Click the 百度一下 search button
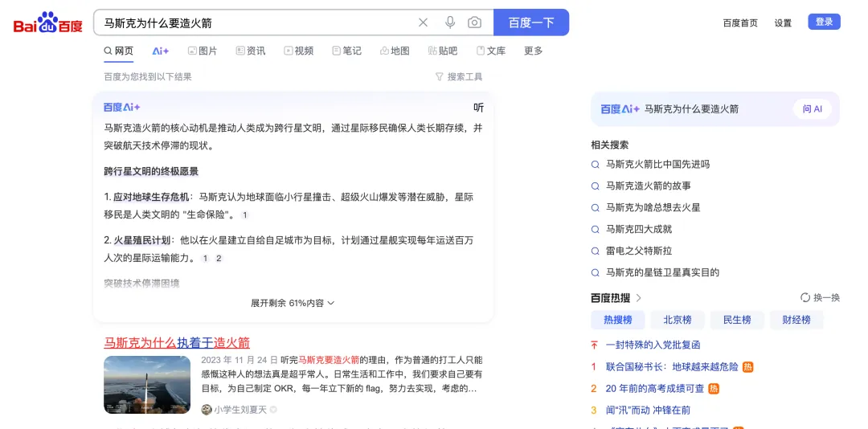The width and height of the screenshot is (868, 429). 531,22
